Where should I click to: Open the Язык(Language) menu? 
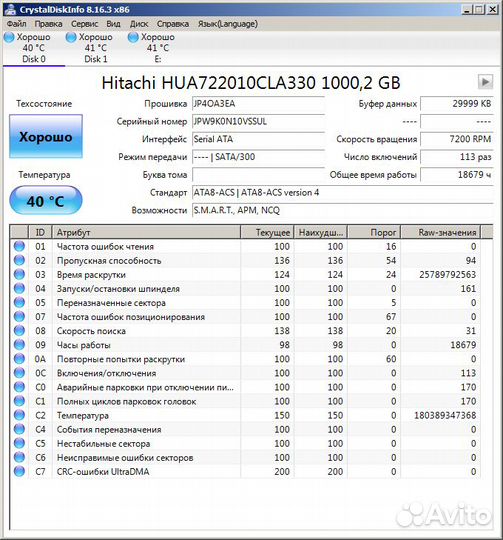click(x=228, y=24)
